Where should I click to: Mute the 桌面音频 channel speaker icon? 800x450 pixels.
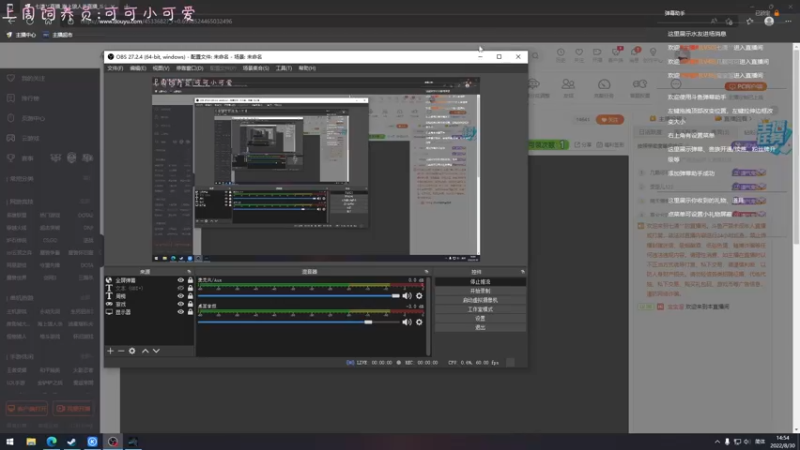tap(407, 322)
